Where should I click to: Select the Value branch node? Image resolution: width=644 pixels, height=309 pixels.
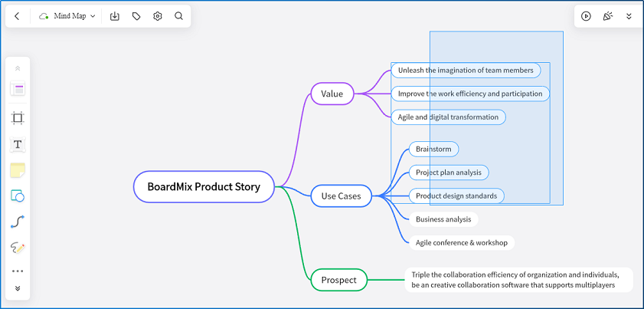point(332,94)
